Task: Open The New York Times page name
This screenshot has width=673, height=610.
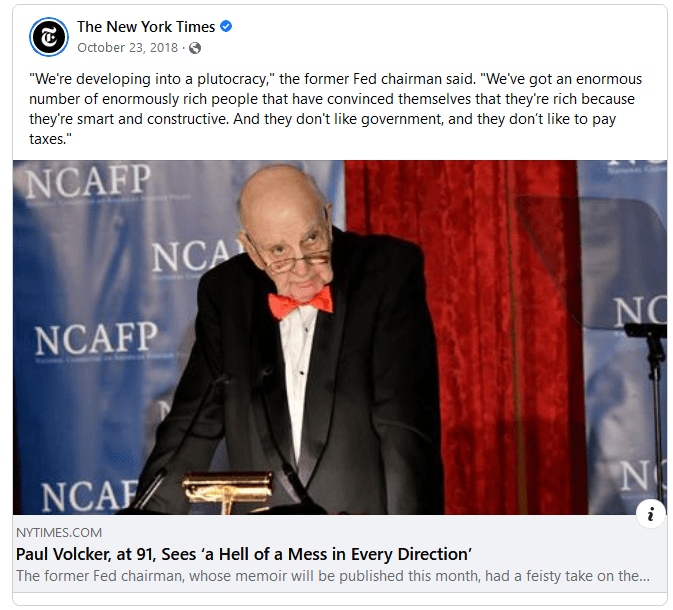Action: (x=146, y=27)
